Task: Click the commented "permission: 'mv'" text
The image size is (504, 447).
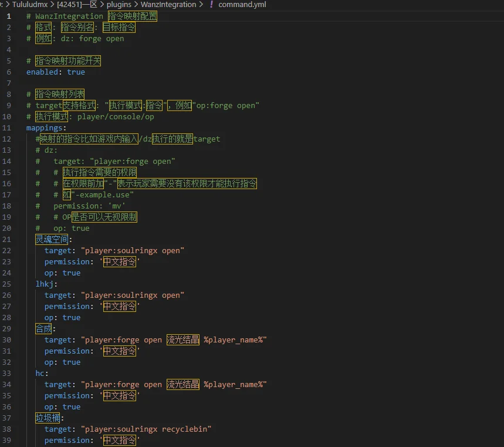Action: [89, 206]
